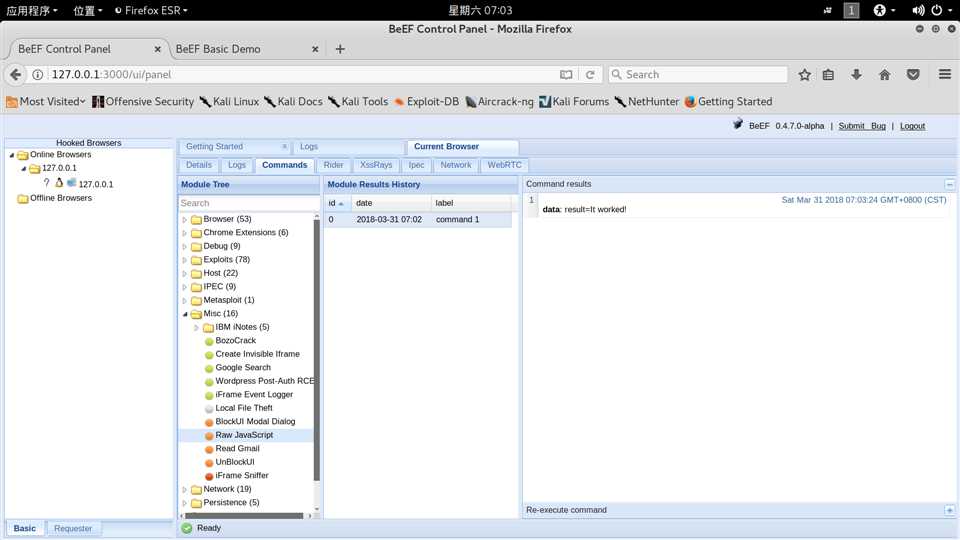
Task: Collapse the Command results panel
Action: tap(949, 184)
